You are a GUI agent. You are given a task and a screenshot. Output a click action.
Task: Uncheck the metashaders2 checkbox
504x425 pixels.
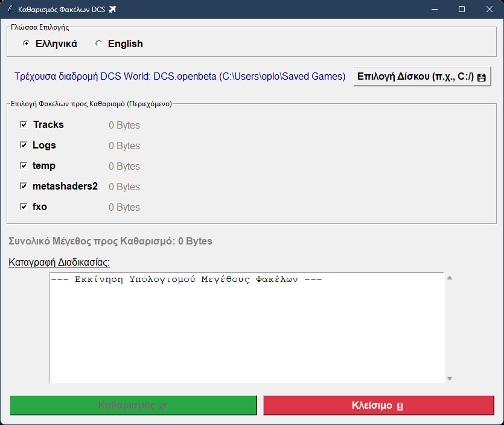click(24, 186)
